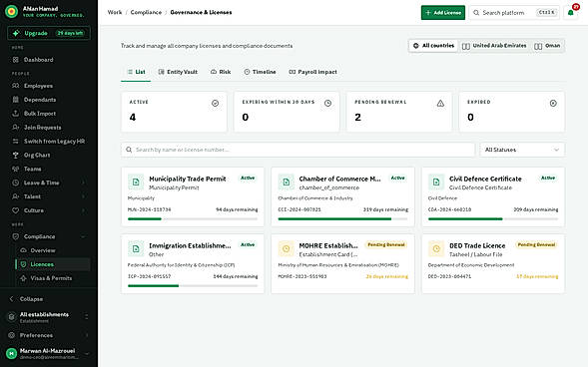This screenshot has height=367, width=588.
Task: Switch to the Timeline tab
Action: tap(260, 72)
